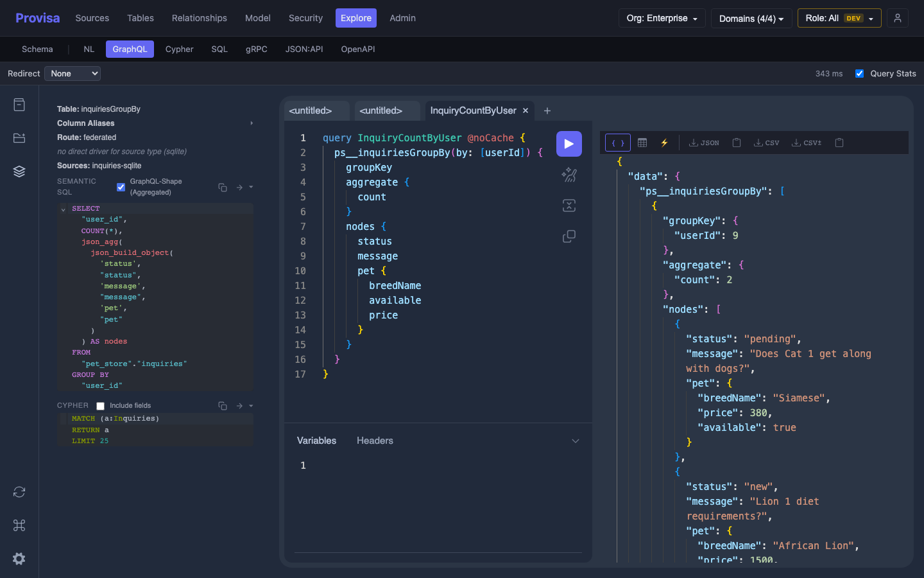Copy the query using the editor copy icon
This screenshot has width=924, height=578.
[569, 236]
